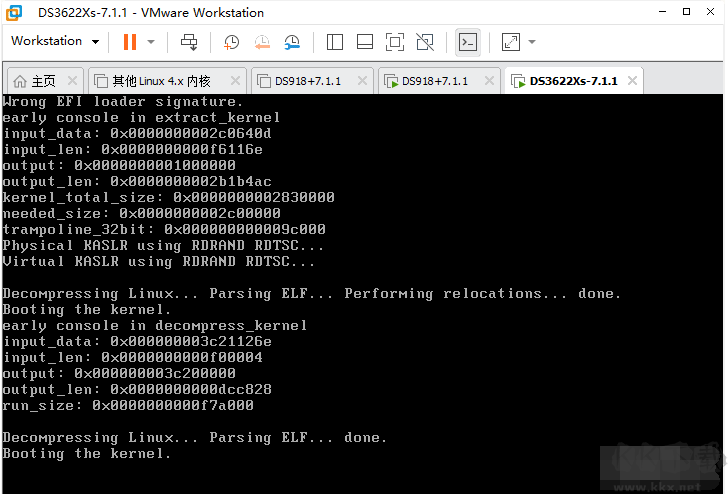Expand the power options dropdown arrow
The height and width of the screenshot is (494, 728).
tap(151, 42)
